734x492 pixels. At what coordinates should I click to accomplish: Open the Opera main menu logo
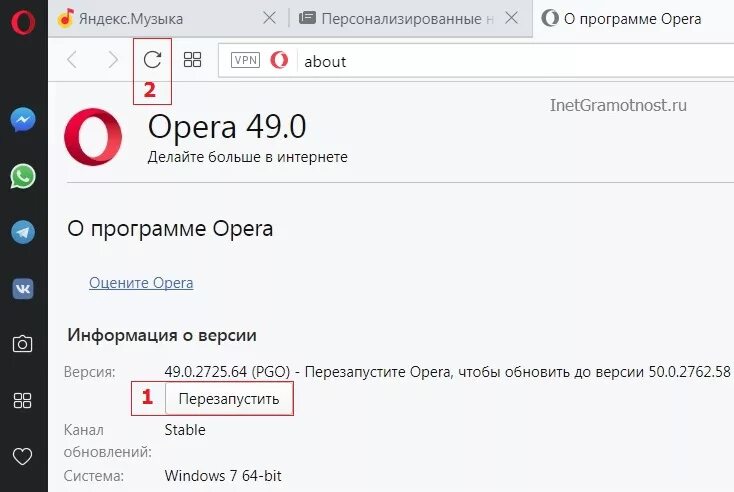pos(23,22)
